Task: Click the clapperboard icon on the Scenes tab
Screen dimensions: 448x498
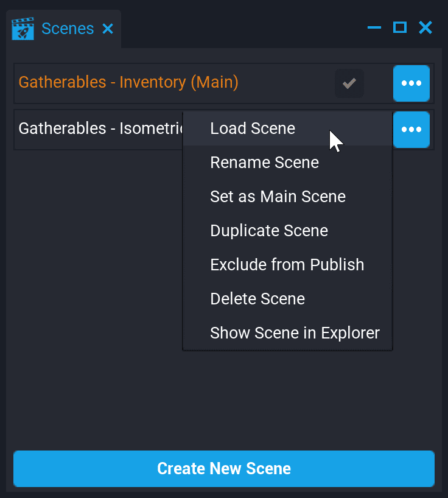Action: (23, 28)
